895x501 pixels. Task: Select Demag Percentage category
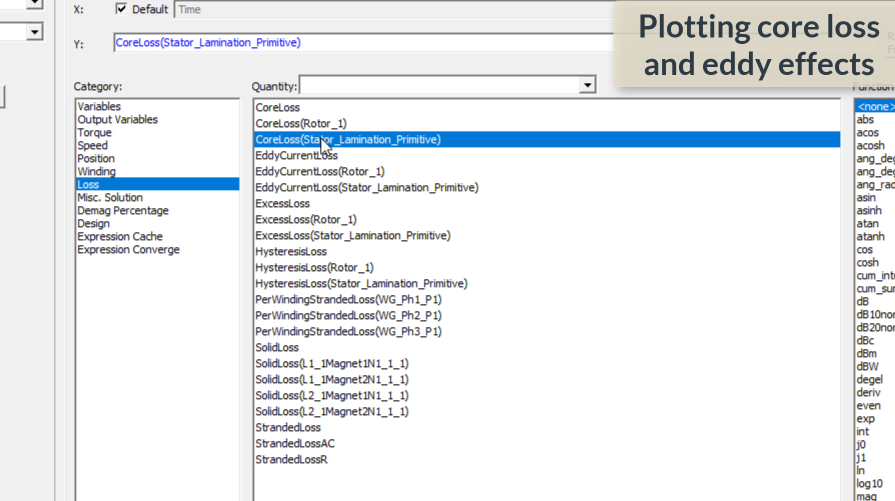(x=123, y=210)
